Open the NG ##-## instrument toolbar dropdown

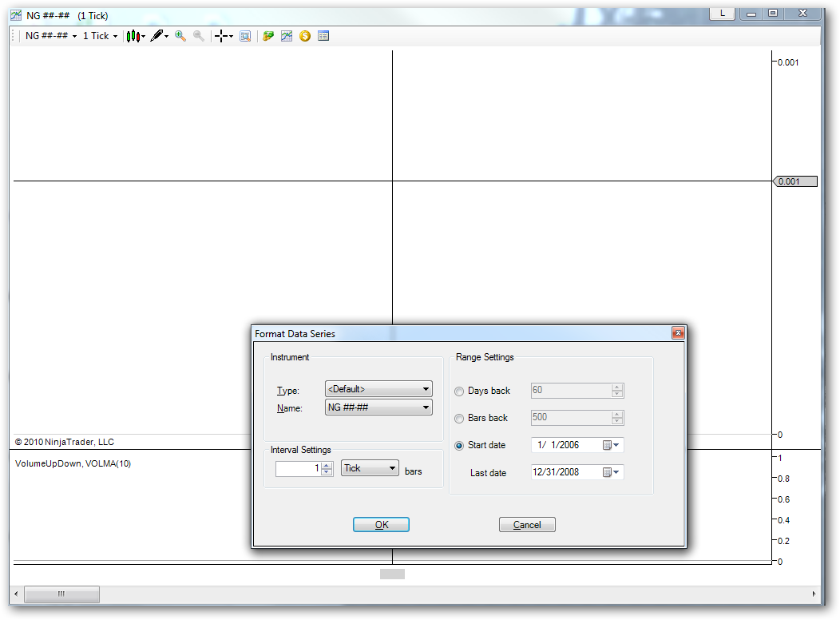(51, 36)
